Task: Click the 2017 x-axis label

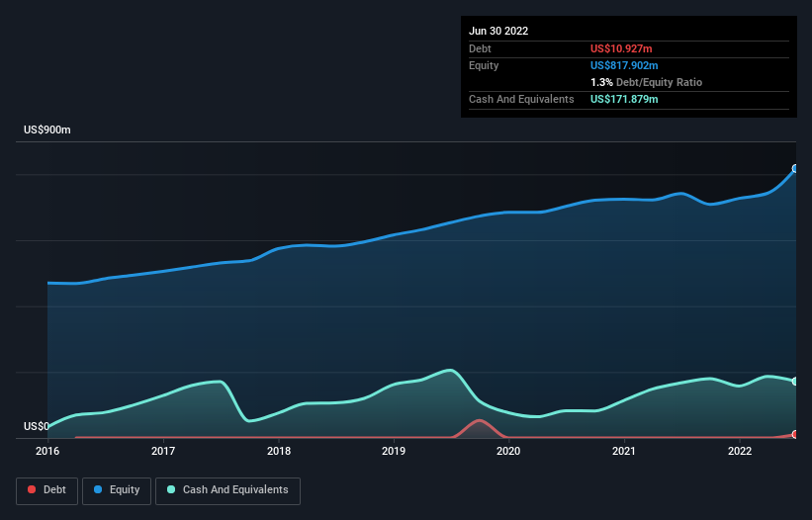Action: point(163,451)
